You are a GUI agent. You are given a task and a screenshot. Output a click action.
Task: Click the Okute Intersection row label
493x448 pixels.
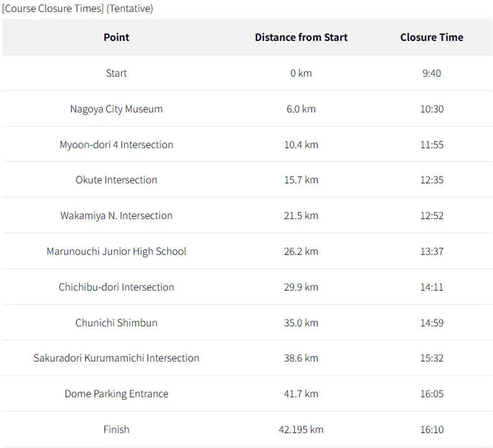click(x=116, y=179)
